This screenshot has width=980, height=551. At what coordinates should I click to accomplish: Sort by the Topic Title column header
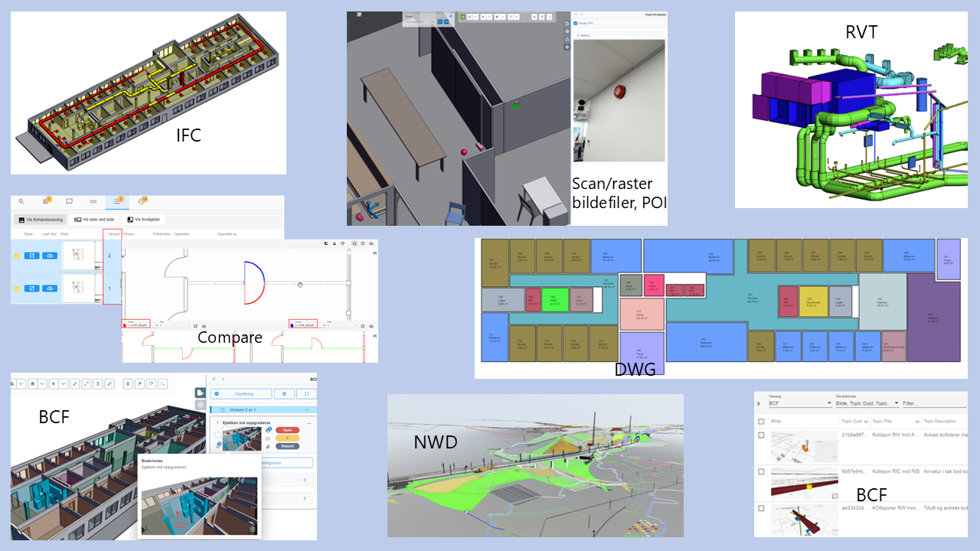click(x=896, y=422)
